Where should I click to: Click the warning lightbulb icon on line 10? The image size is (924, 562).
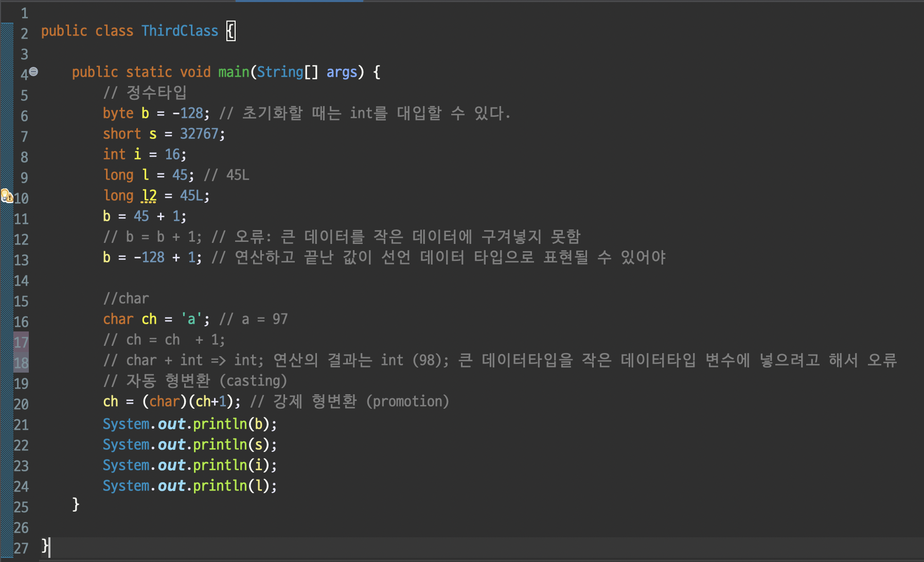(6, 196)
